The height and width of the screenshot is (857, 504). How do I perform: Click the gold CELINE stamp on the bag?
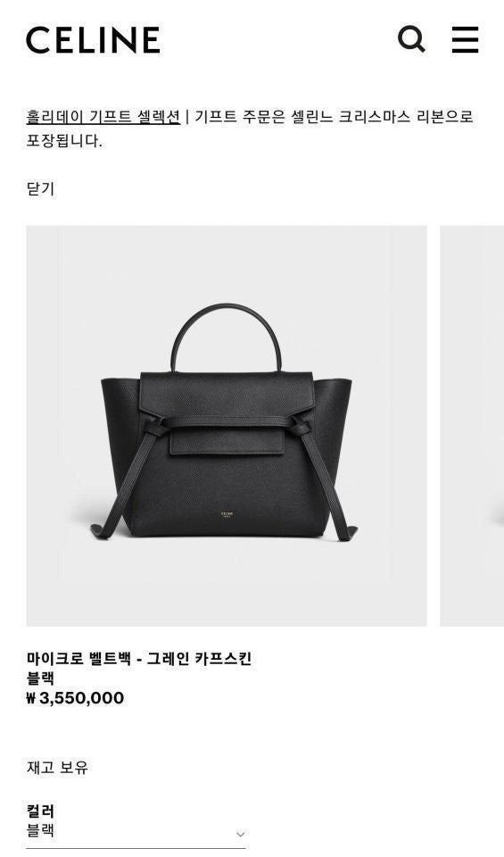click(x=227, y=515)
